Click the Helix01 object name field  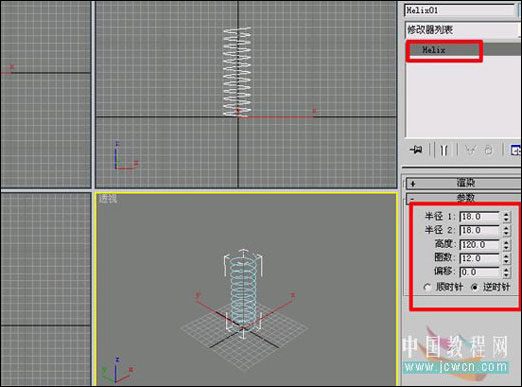tap(460, 10)
